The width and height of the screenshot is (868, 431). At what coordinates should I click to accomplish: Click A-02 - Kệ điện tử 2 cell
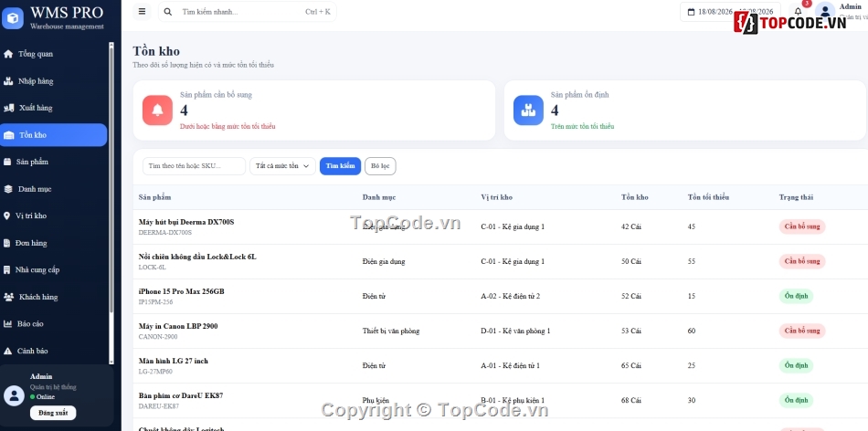(x=511, y=296)
